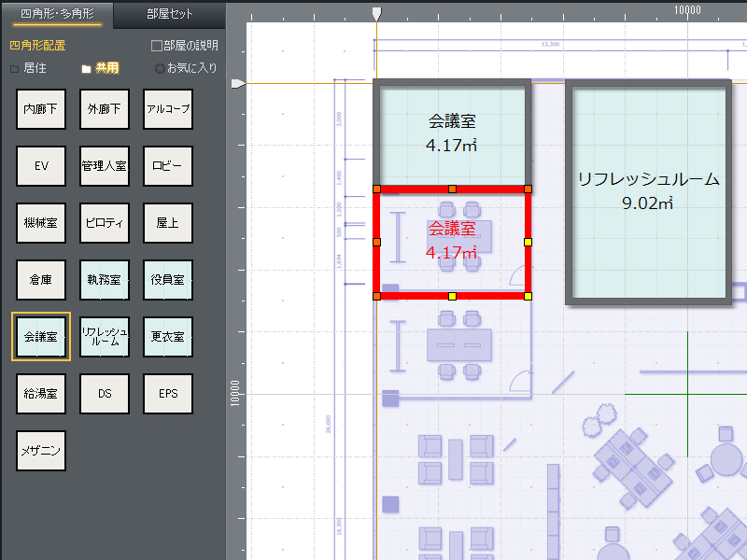Show the お気に入り category

pyautogui.click(x=186, y=68)
